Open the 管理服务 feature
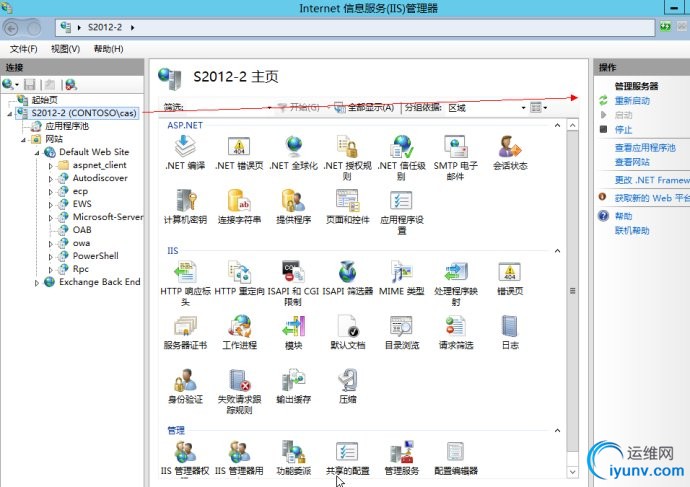The height and width of the screenshot is (487, 690). [401, 458]
